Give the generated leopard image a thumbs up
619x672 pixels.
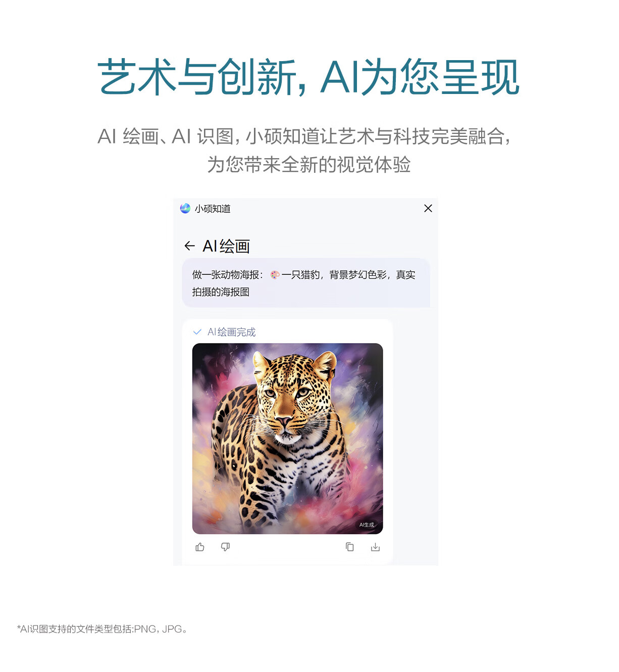tap(200, 547)
